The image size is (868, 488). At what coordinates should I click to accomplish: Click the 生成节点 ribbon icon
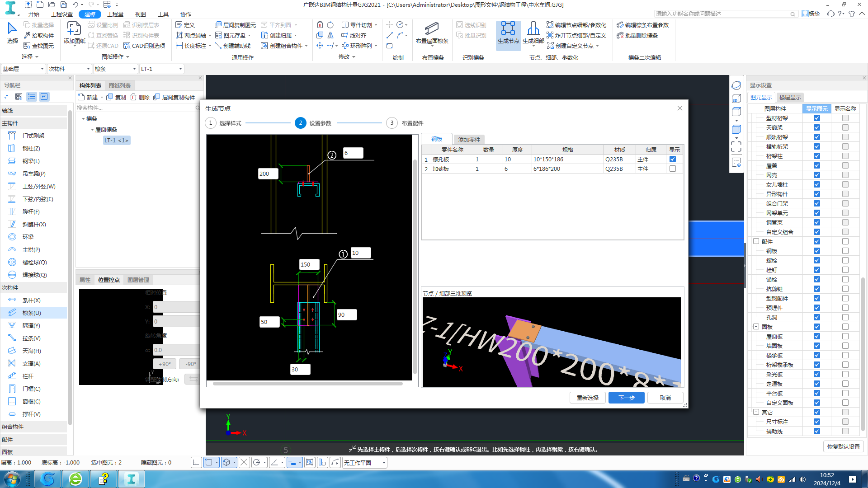click(508, 33)
